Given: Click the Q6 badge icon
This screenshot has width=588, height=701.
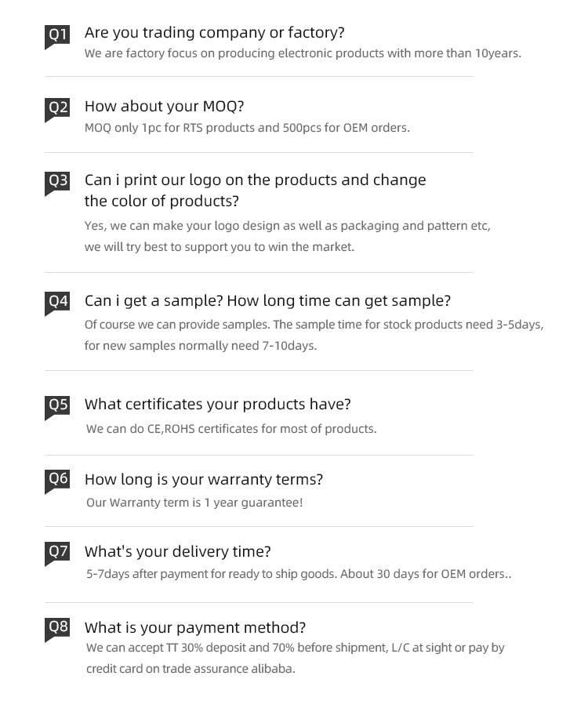Looking at the screenshot, I should point(58,480).
